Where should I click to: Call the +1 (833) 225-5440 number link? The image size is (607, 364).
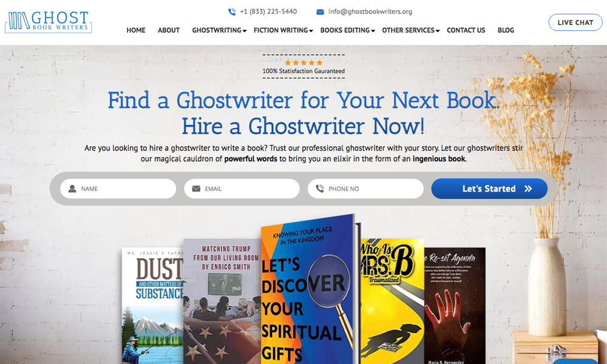pyautogui.click(x=268, y=12)
